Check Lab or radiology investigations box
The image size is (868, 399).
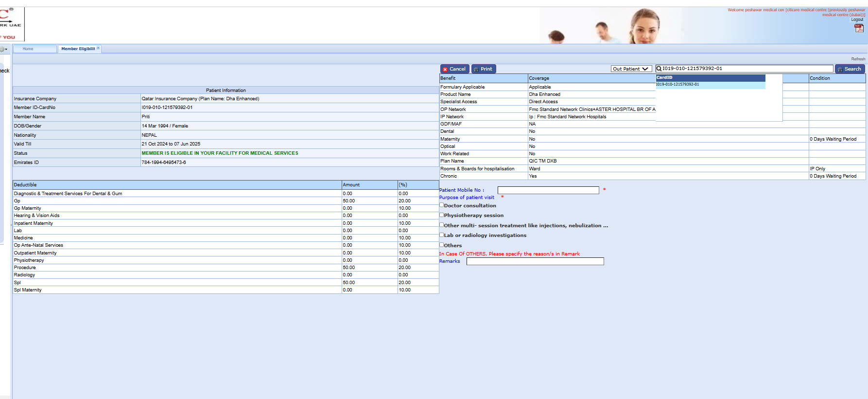point(442,235)
